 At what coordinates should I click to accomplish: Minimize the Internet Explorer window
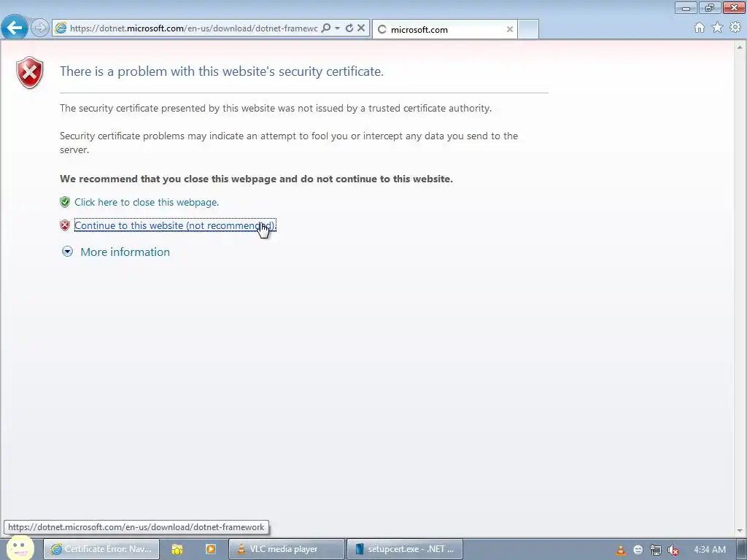(x=686, y=7)
